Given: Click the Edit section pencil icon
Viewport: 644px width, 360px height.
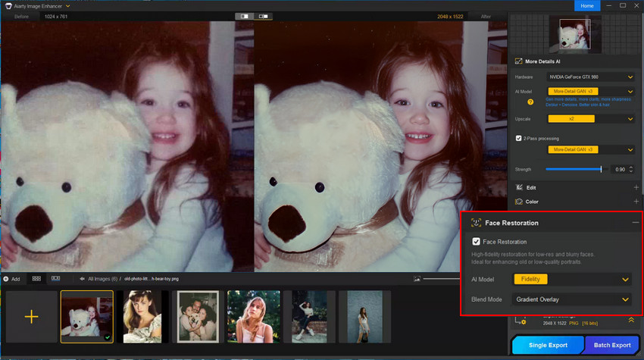Looking at the screenshot, I should coord(519,187).
